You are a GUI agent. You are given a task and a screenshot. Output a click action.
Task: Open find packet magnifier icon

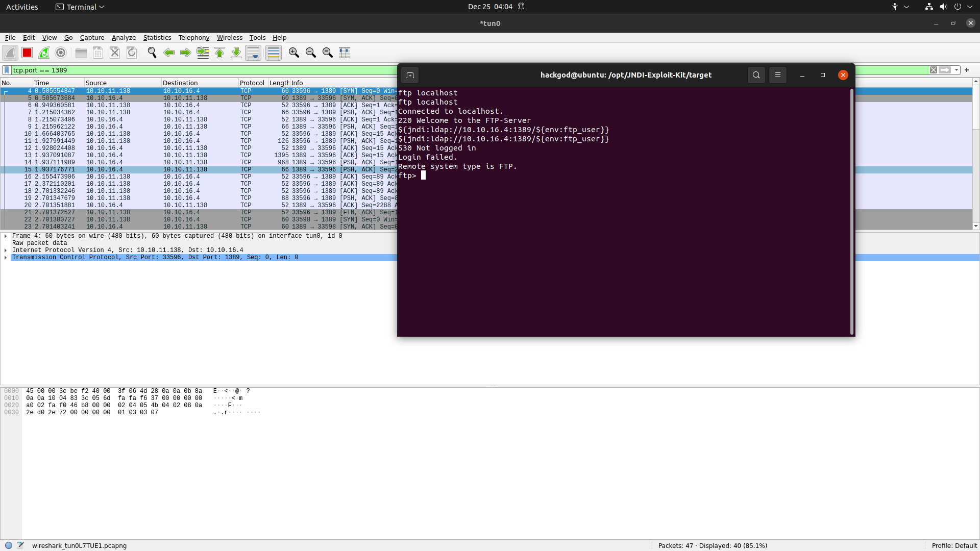click(x=152, y=53)
